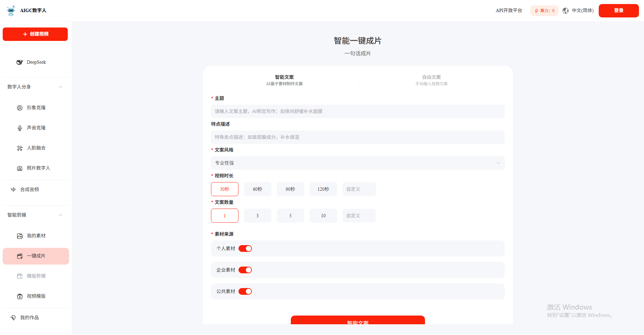644x335 pixels.
Task: Click the 主题 text input field
Action: tap(358, 111)
